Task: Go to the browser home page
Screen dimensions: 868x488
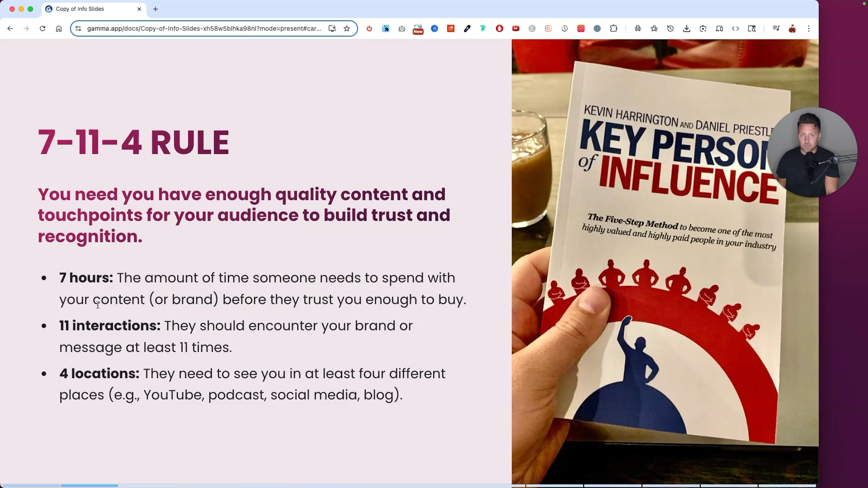Action: click(x=59, y=28)
